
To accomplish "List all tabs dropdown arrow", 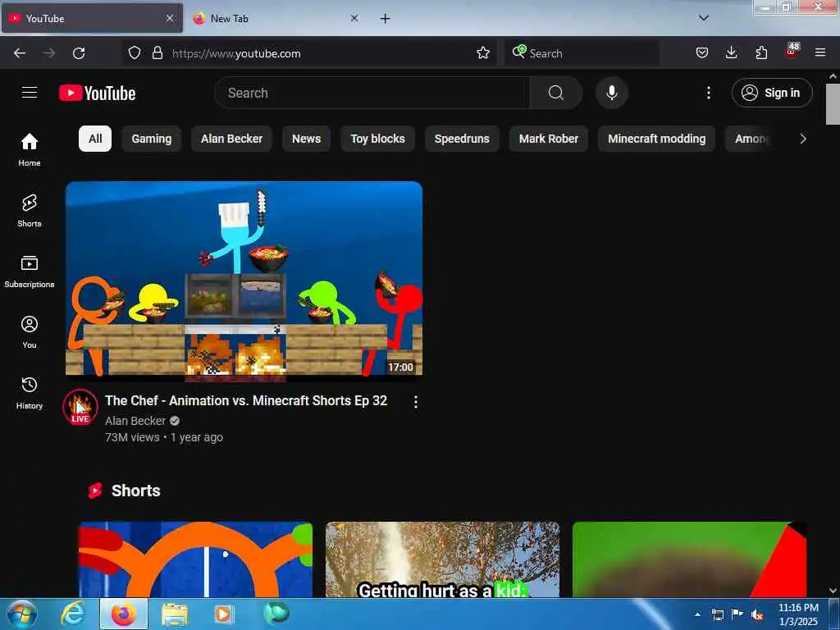I will [704, 18].
